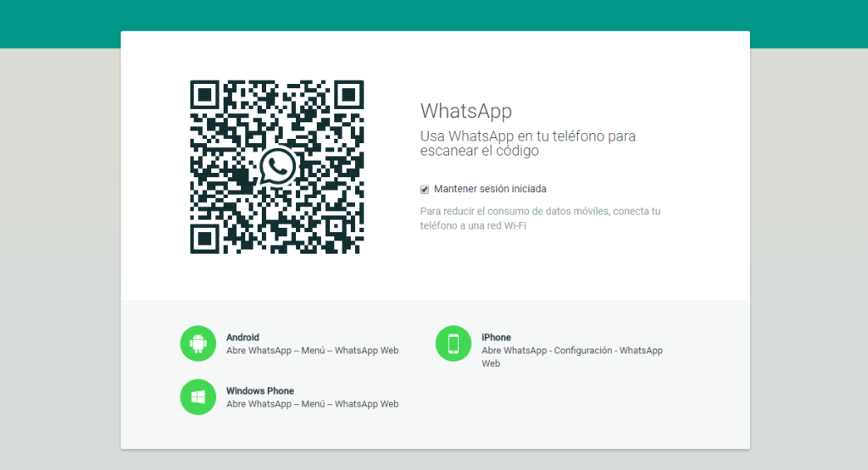
Task: Click the QR code's bottom-left corner square
Action: tap(205, 238)
